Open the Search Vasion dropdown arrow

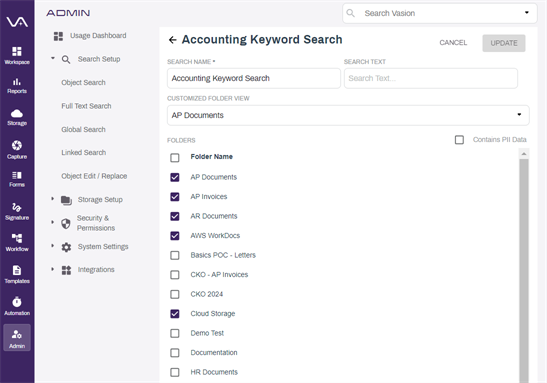527,13
